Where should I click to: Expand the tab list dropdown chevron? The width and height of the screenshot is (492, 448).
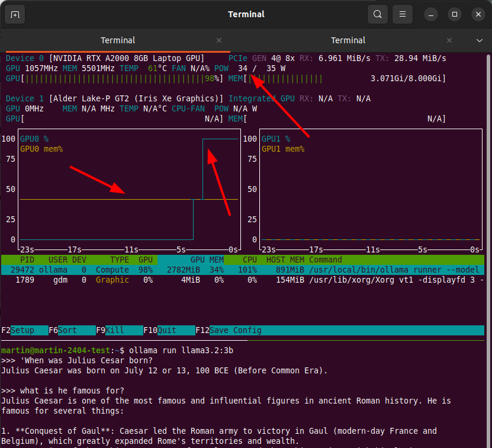click(x=480, y=40)
